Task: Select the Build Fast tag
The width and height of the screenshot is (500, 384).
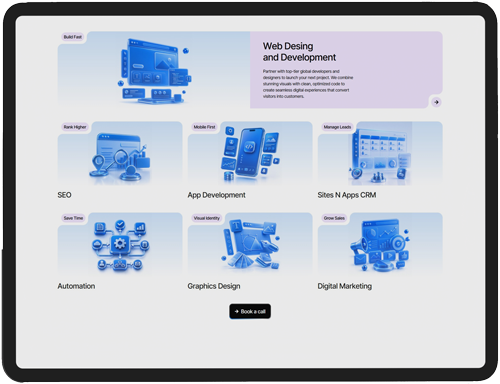Action: [x=73, y=37]
